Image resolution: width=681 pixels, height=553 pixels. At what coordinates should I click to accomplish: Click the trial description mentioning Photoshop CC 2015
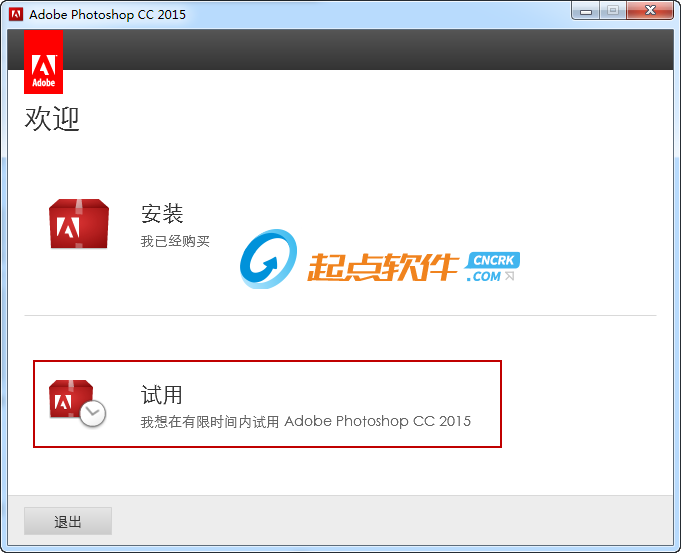pyautogui.click(x=306, y=421)
